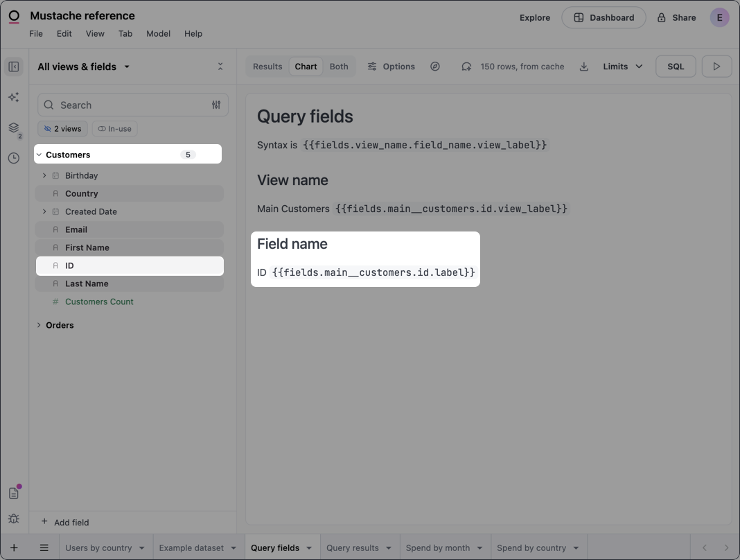Image resolution: width=740 pixels, height=560 pixels.
Task: Open query history clock icon
Action: click(14, 158)
